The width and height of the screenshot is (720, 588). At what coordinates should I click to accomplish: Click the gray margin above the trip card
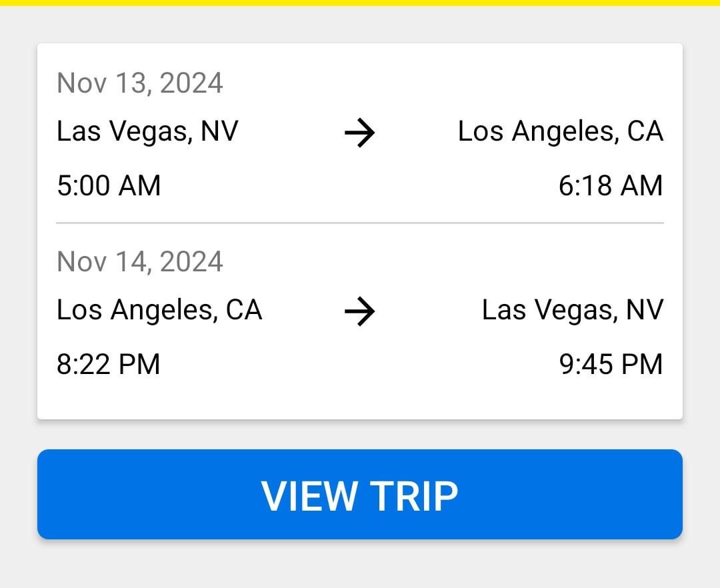360,25
